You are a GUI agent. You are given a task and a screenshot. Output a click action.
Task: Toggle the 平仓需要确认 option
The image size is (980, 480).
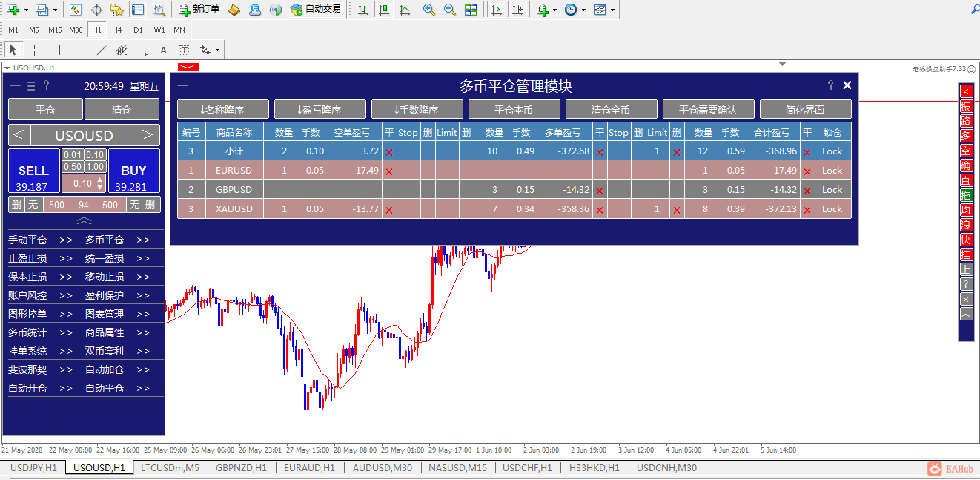coord(709,110)
